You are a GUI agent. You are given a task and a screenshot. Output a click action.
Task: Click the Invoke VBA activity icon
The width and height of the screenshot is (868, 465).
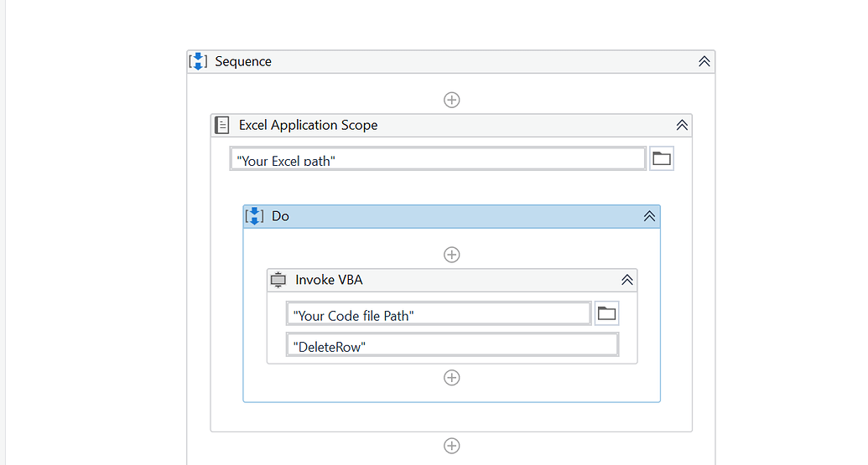coord(278,280)
